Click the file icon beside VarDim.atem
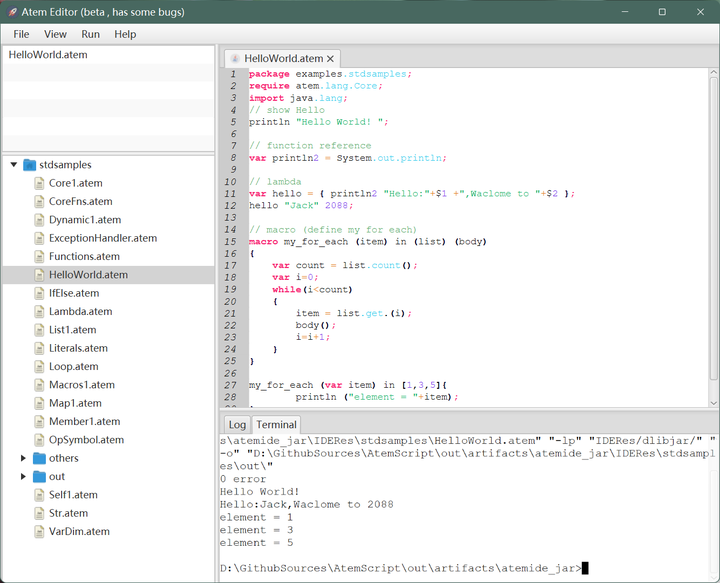720x583 pixels. click(x=40, y=531)
